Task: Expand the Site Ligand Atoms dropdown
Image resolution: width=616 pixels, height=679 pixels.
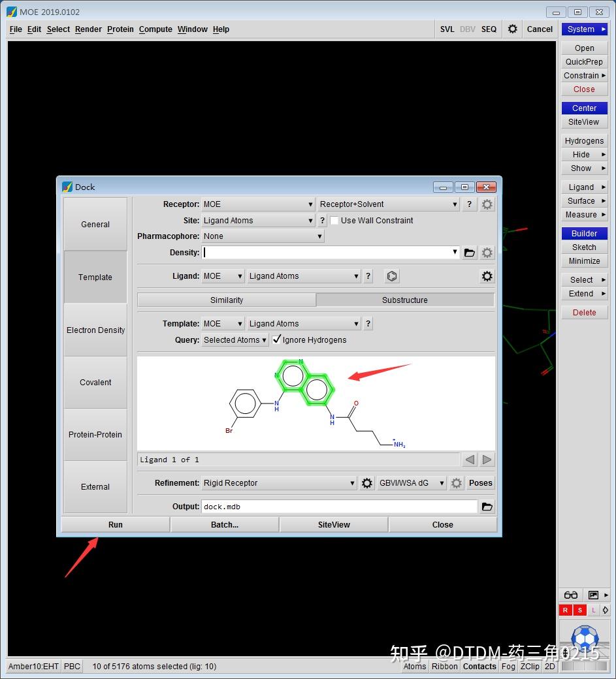Action: 258,221
